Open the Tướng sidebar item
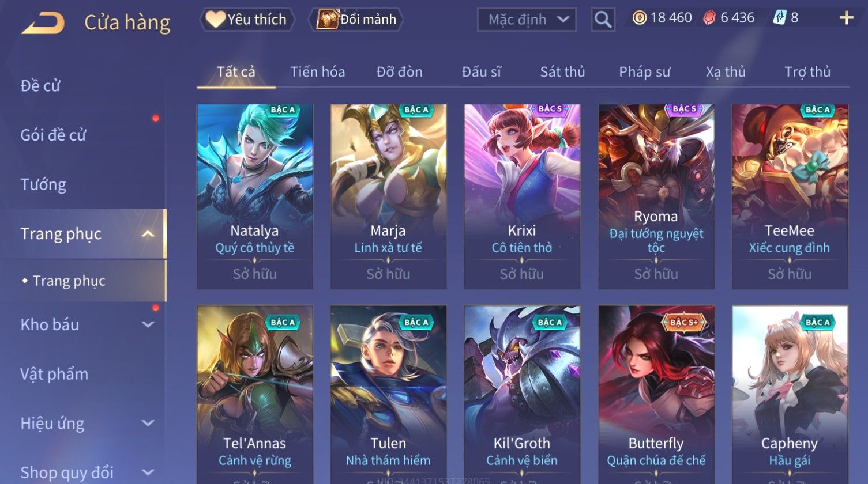This screenshot has width=868, height=484. pyautogui.click(x=43, y=184)
